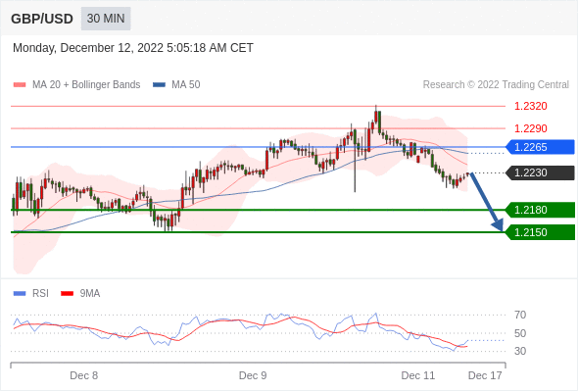Click the 30 MIN timeframe badge
Screen dimensions: 578x392
coord(106,19)
